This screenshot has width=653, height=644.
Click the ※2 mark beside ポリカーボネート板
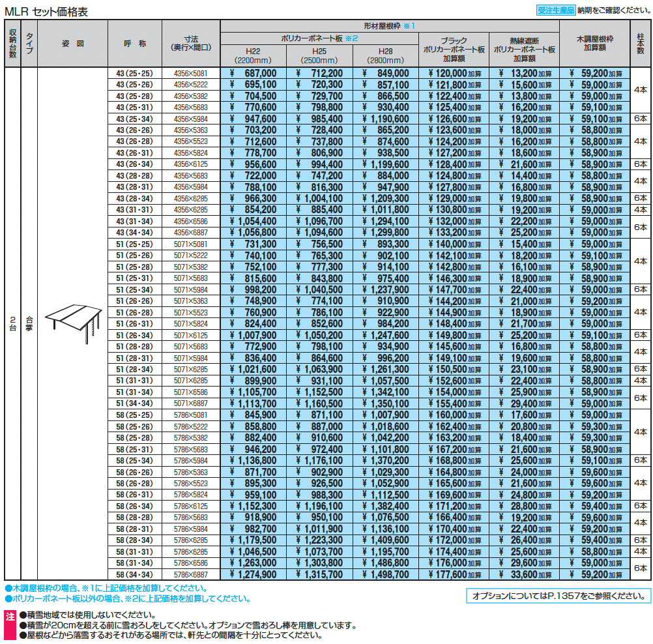352,38
